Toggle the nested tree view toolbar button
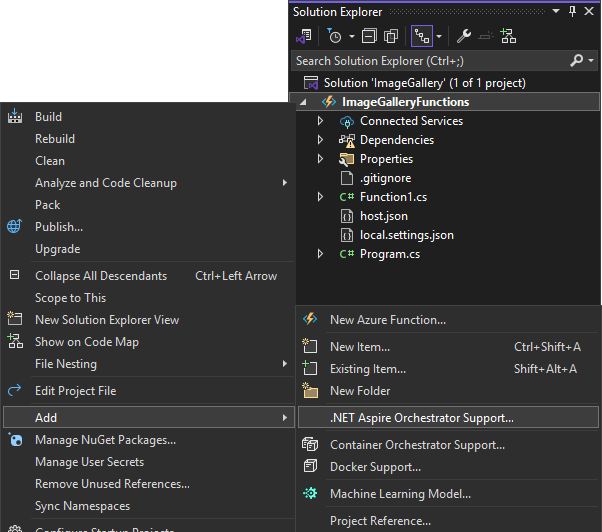Viewport: 602px width, 532px height. (x=423, y=36)
